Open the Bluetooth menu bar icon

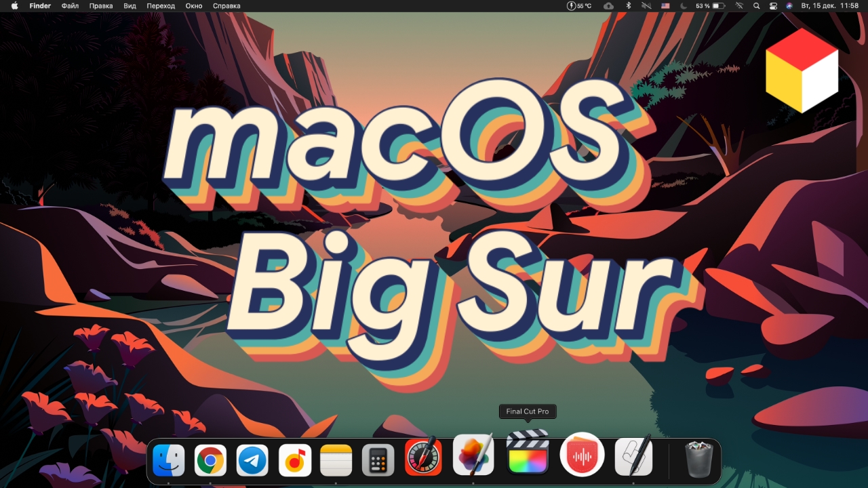click(628, 5)
